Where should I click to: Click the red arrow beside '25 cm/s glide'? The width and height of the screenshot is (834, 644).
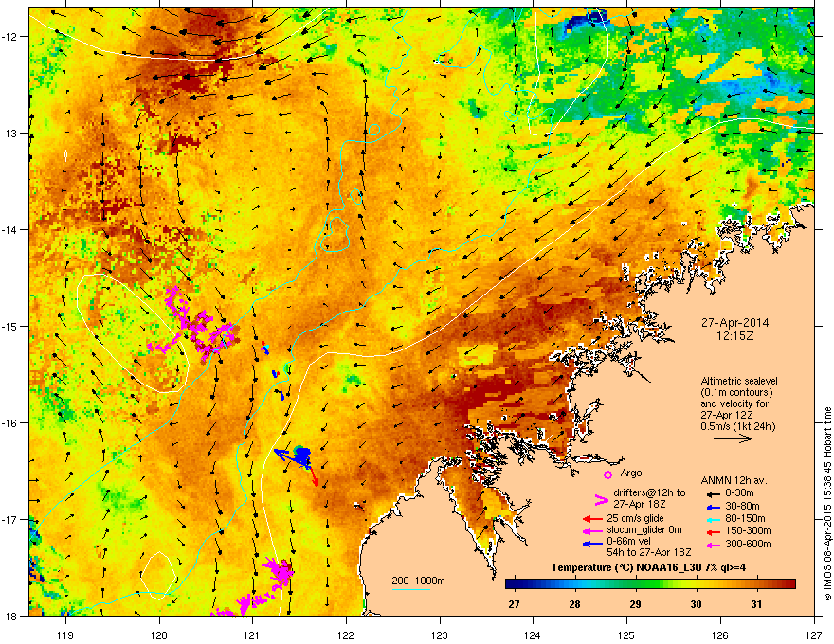(591, 519)
